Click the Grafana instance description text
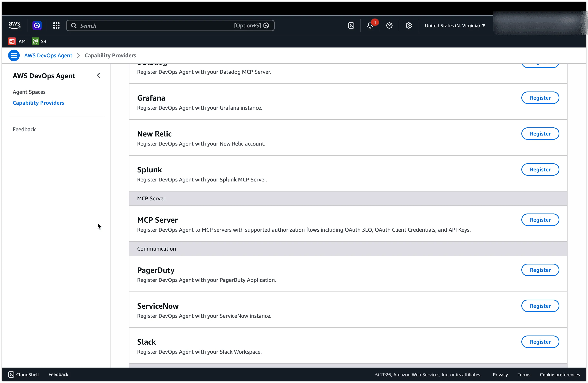The width and height of the screenshot is (588, 383). 200,108
